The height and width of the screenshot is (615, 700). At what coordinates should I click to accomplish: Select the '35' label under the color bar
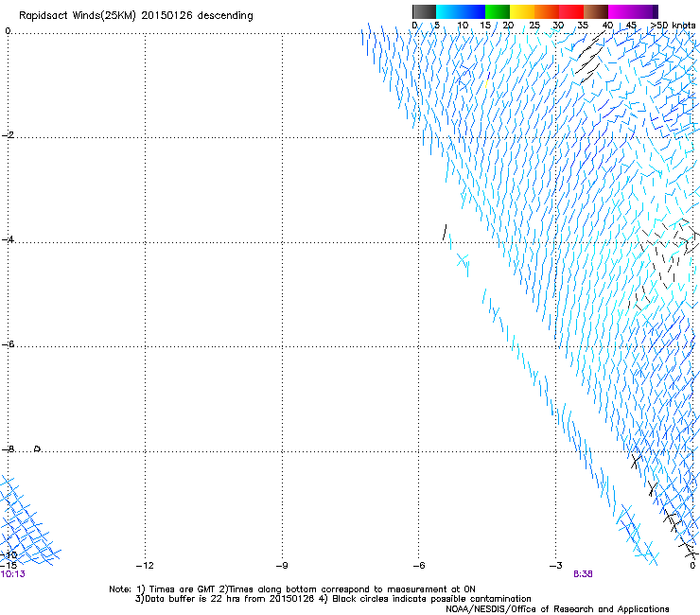click(x=583, y=26)
